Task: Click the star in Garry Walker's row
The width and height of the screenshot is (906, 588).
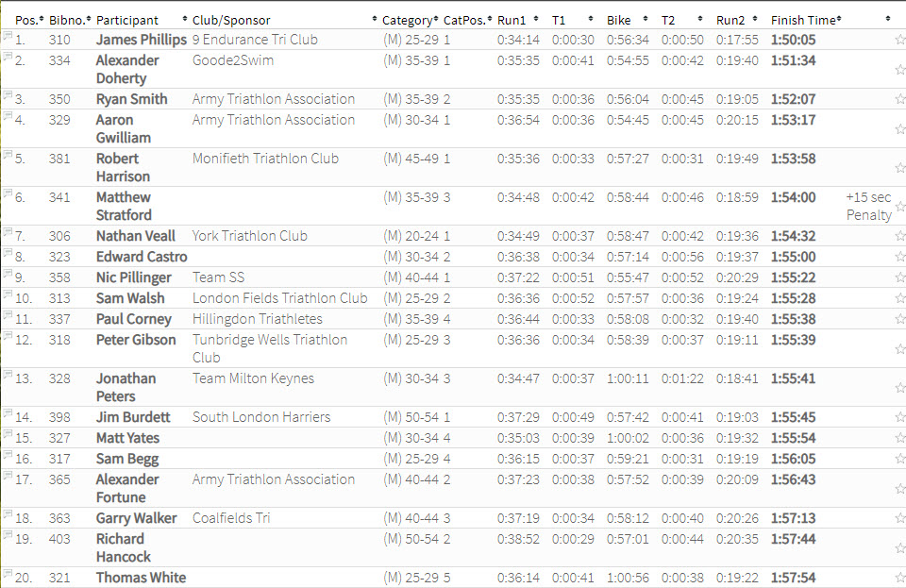Action: (900, 519)
